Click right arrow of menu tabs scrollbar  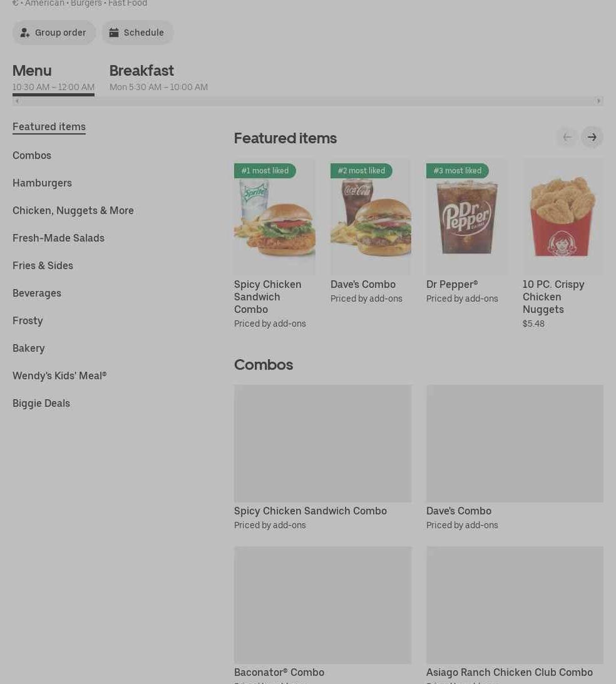(x=598, y=101)
